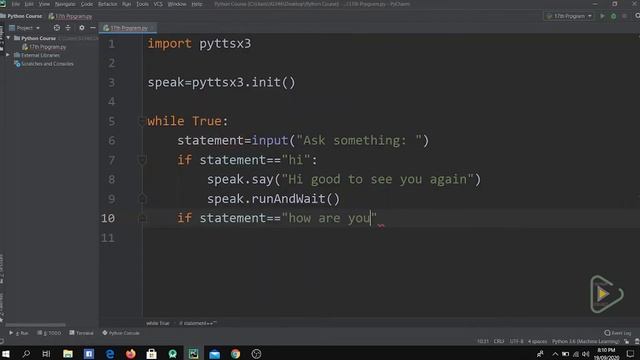Click the taskbar search magnifier icon
The width and height of the screenshot is (640, 360).
coord(26,353)
